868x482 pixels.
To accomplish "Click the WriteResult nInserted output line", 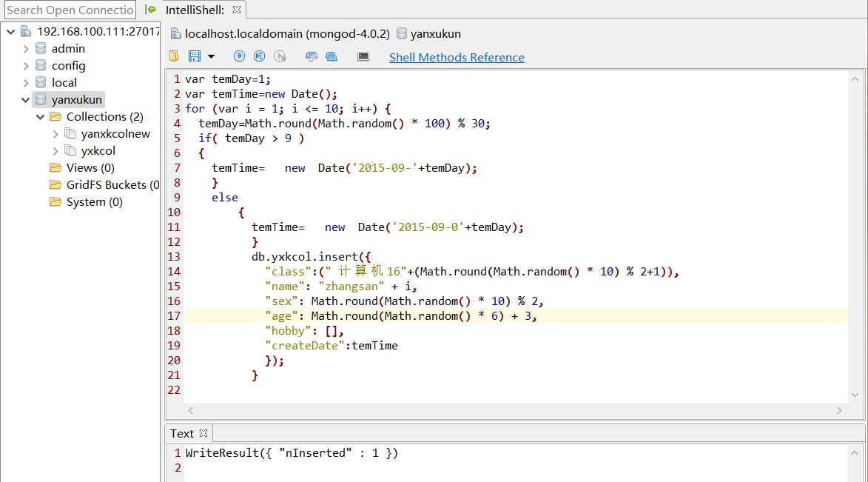I will point(292,453).
